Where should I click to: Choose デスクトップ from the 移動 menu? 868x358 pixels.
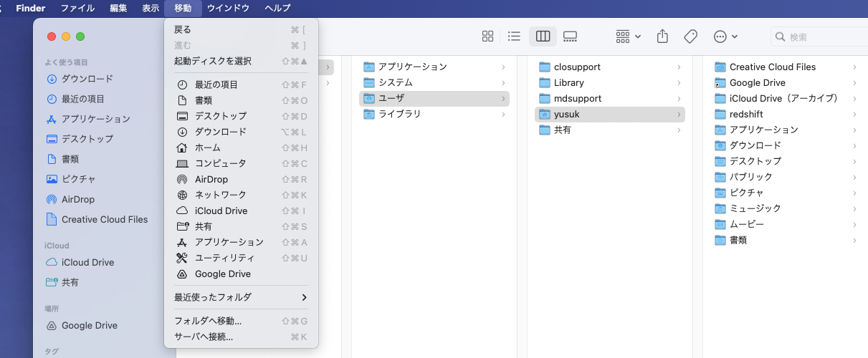point(241,116)
